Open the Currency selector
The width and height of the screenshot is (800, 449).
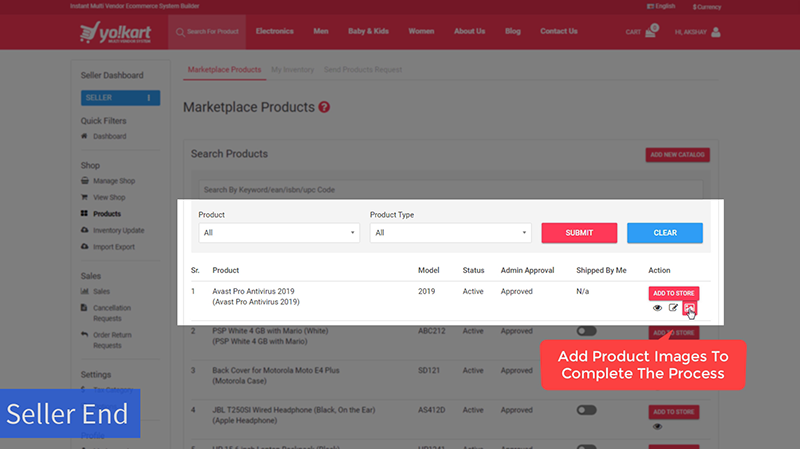click(x=707, y=7)
